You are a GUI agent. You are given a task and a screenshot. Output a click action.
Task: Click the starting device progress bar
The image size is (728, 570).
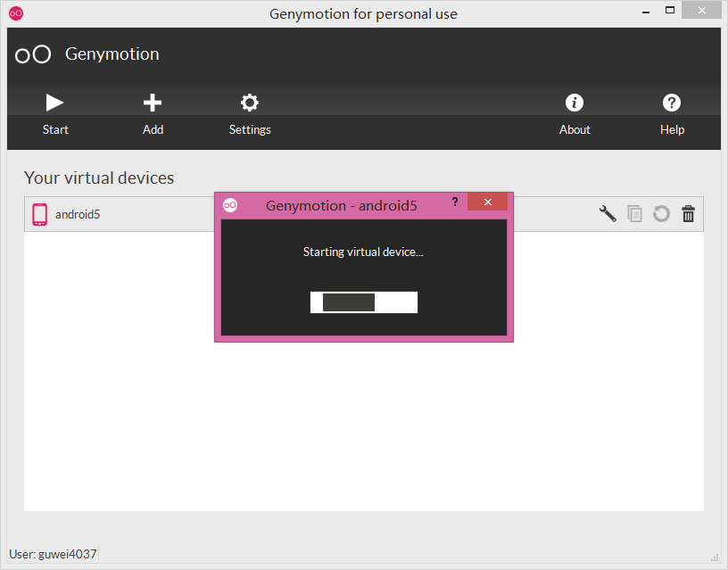click(363, 302)
